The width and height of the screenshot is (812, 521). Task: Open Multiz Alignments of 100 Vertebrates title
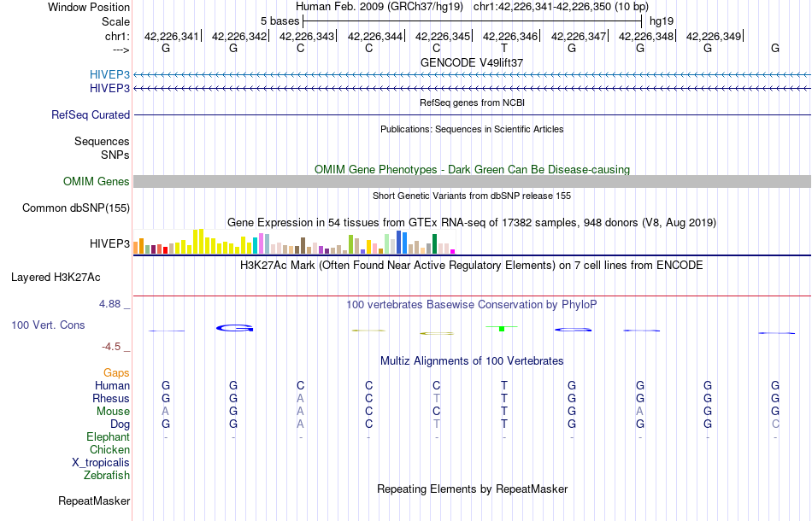472,361
